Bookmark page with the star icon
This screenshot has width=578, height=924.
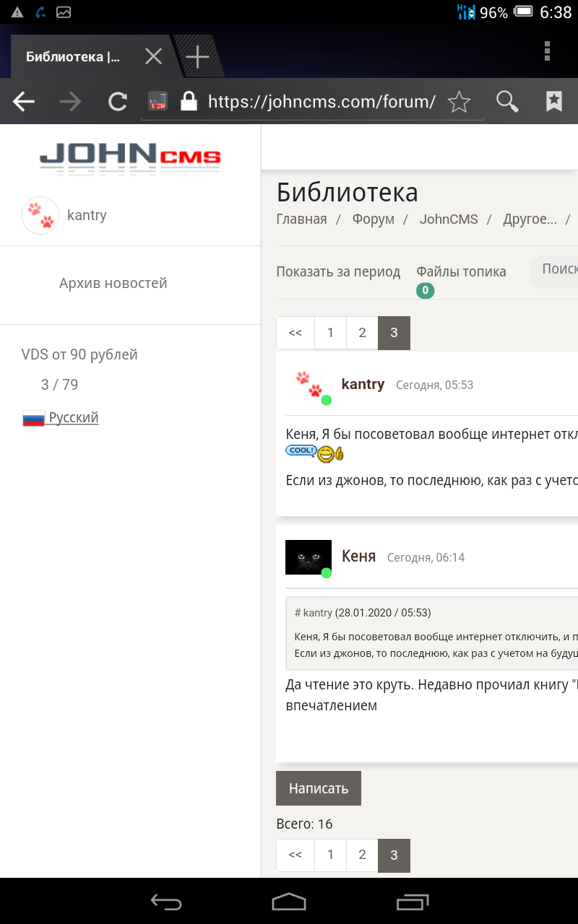[x=459, y=102]
